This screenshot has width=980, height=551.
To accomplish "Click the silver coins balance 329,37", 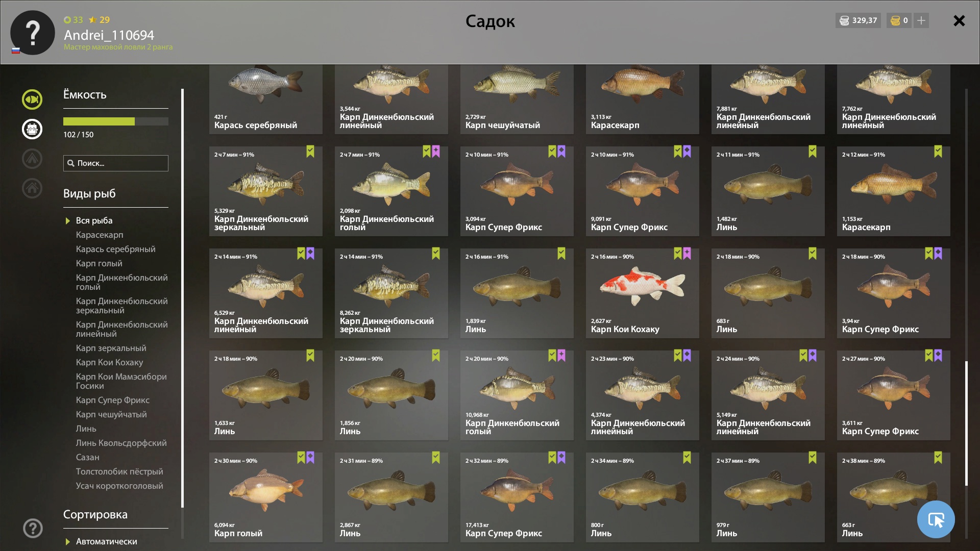I will click(x=859, y=20).
